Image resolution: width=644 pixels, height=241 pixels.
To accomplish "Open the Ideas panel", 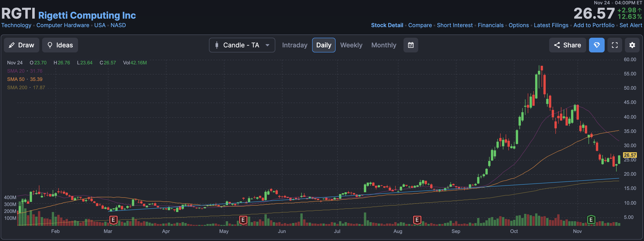I will (60, 45).
